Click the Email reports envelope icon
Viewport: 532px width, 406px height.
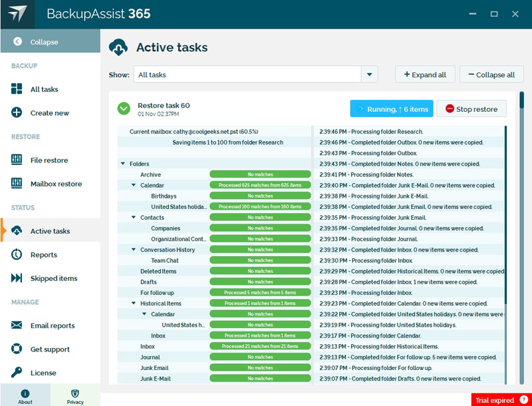17,325
